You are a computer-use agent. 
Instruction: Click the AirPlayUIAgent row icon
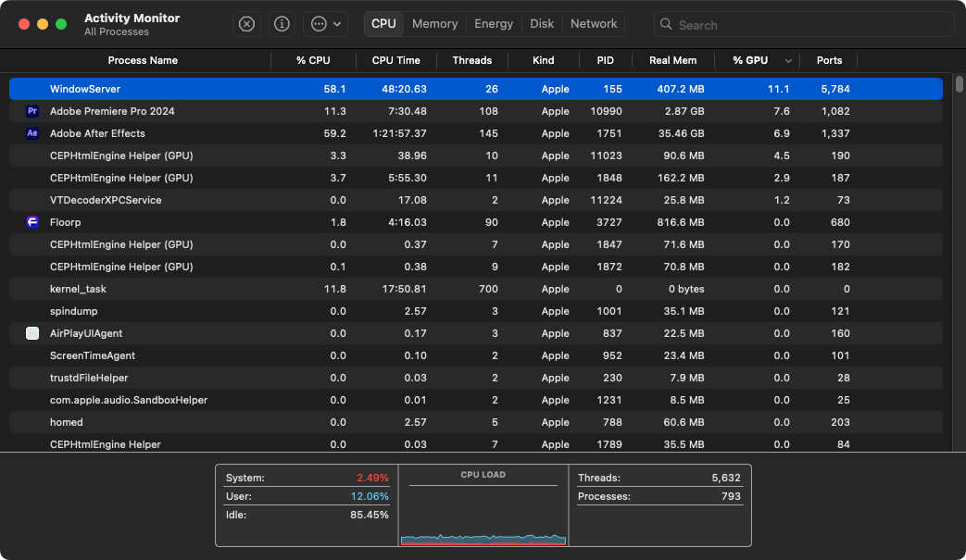click(32, 333)
